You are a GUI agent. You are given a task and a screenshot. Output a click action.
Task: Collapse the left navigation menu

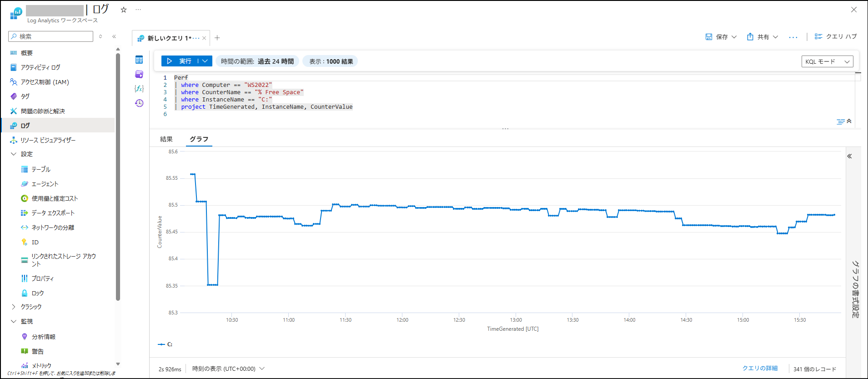114,36
